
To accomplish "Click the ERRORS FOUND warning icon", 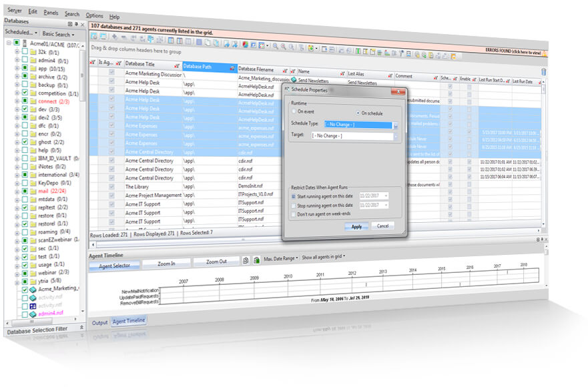I will coord(544,53).
